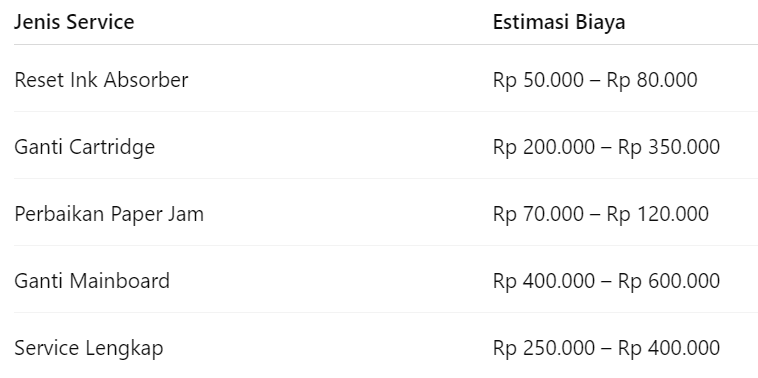Click the Rp 80.000 maximum price
Screen dimensions: 758x378
(x=652, y=80)
